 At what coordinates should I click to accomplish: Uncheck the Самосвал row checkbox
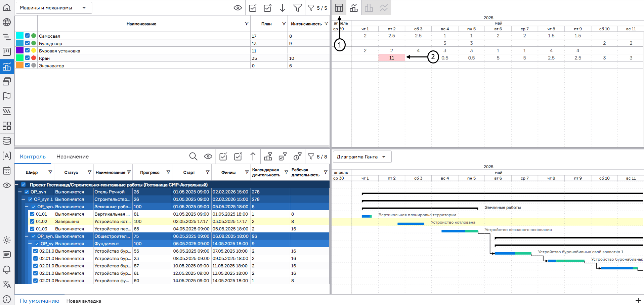click(28, 36)
